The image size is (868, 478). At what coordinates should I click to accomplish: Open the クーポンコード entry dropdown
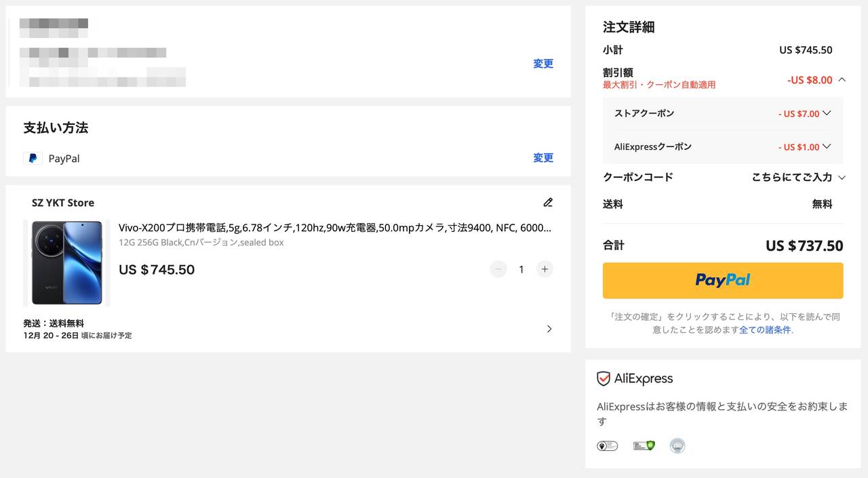tap(842, 178)
